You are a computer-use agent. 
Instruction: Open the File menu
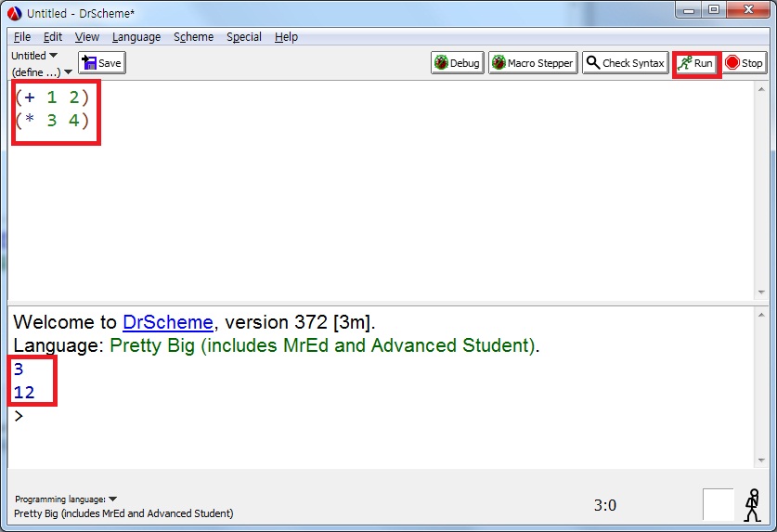pyautogui.click(x=22, y=37)
